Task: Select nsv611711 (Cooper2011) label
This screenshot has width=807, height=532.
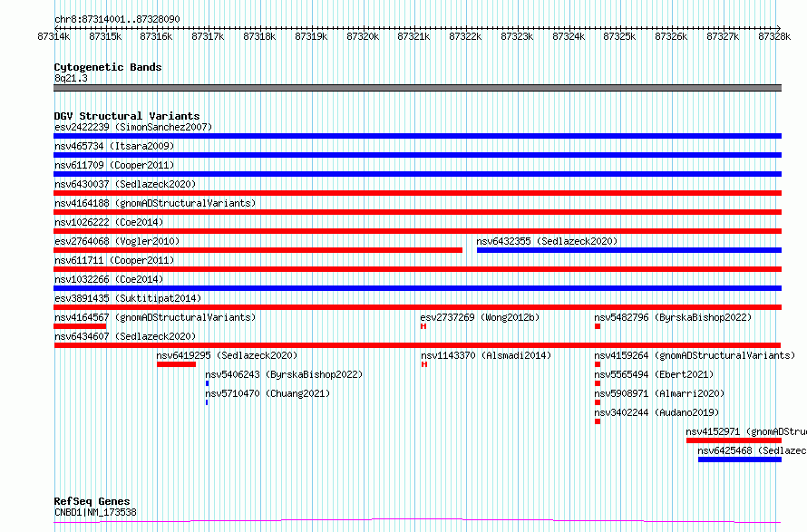Action: pyautogui.click(x=114, y=260)
